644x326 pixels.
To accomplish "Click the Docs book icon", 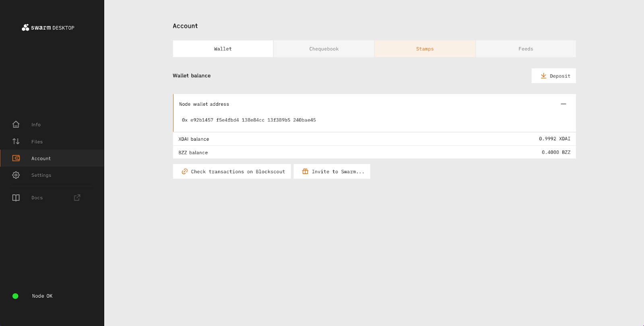I will pyautogui.click(x=16, y=198).
